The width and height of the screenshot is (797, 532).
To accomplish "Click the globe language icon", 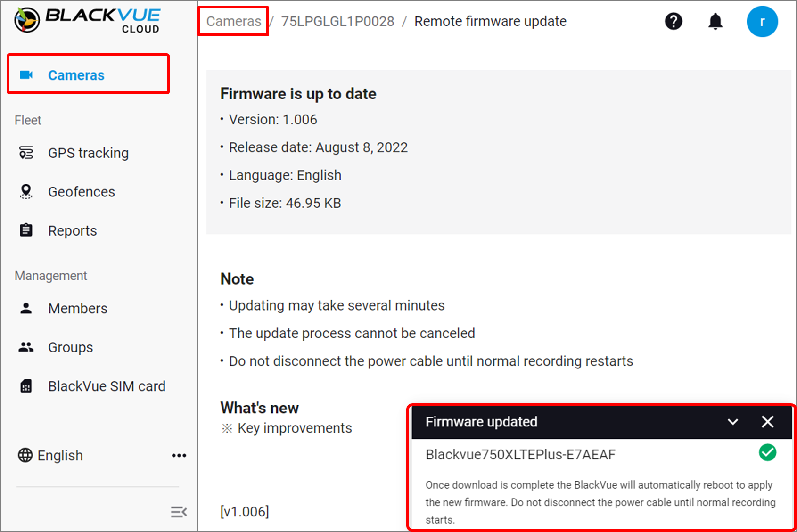I will tap(25, 455).
